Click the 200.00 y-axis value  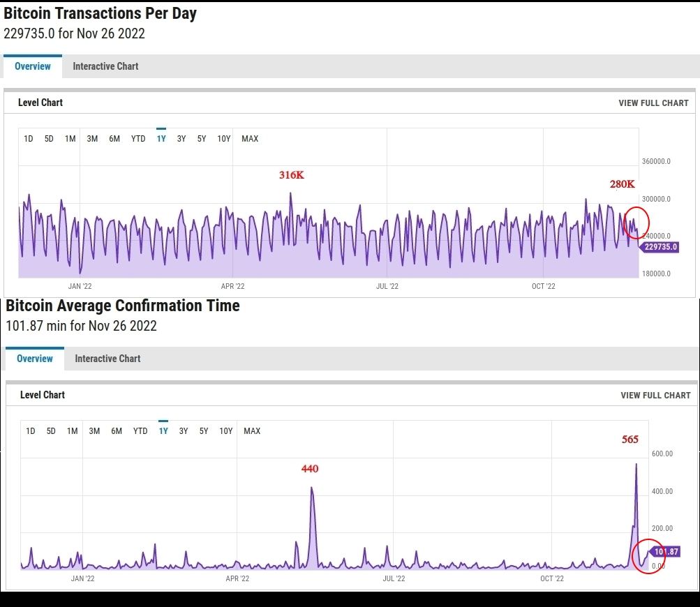pos(662,528)
